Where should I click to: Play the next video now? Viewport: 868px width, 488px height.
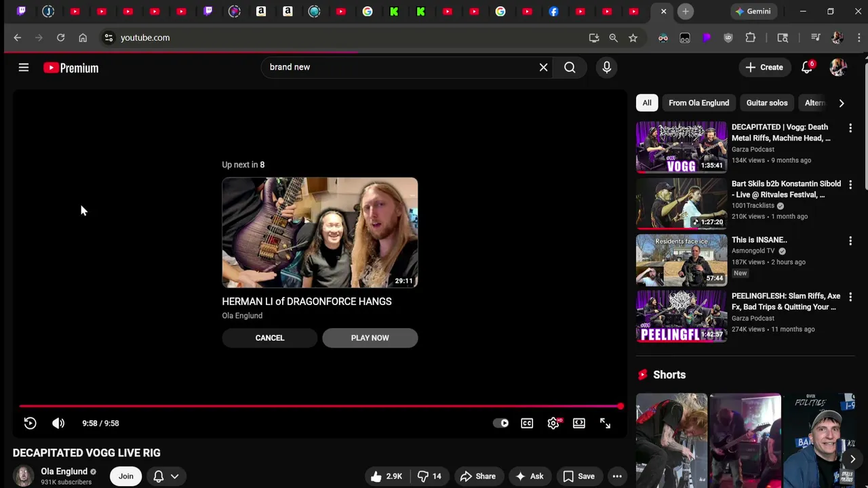(x=370, y=338)
